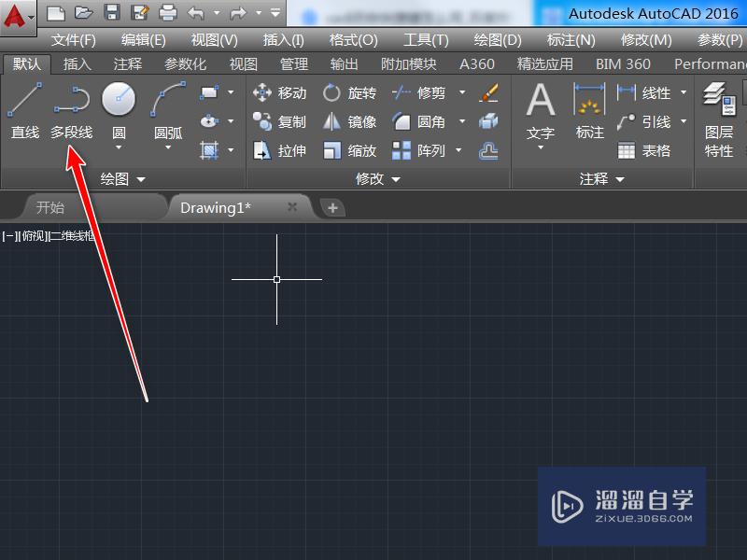
Task: Activate the Scale (缩放) tool
Action: [349, 151]
